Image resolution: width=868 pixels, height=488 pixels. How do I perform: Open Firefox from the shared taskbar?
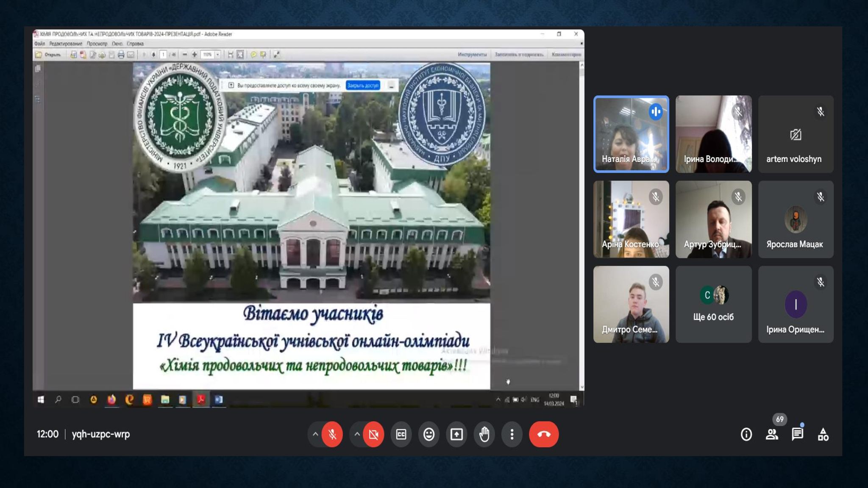pos(111,399)
